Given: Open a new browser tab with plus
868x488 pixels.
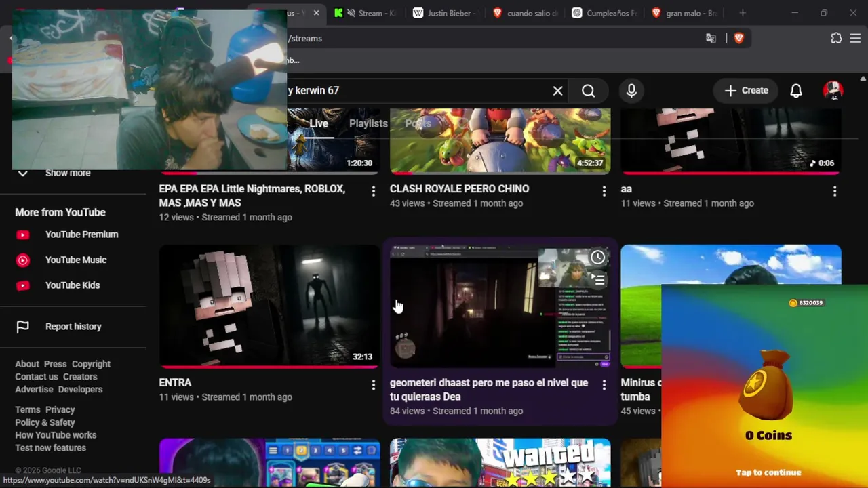Looking at the screenshot, I should pyautogui.click(x=743, y=13).
